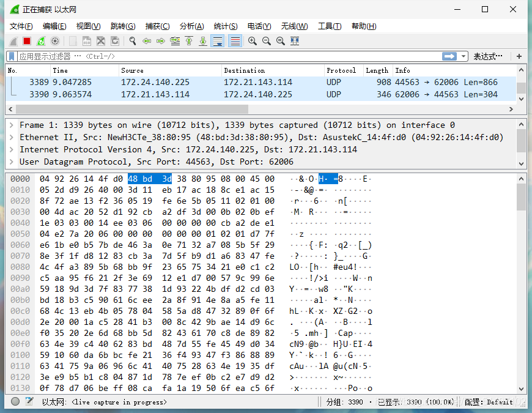
Task: Expand the Frame 1 details row
Action: point(12,125)
